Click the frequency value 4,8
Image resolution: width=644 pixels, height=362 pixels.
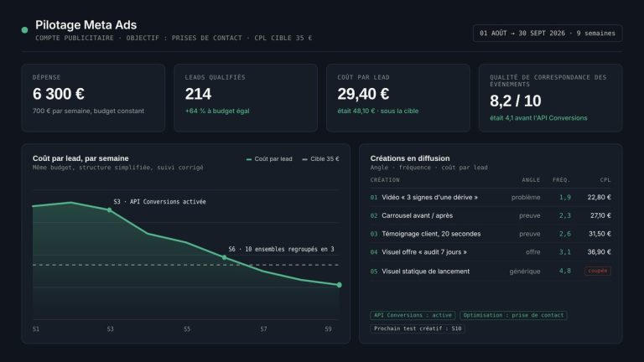[x=564, y=271]
